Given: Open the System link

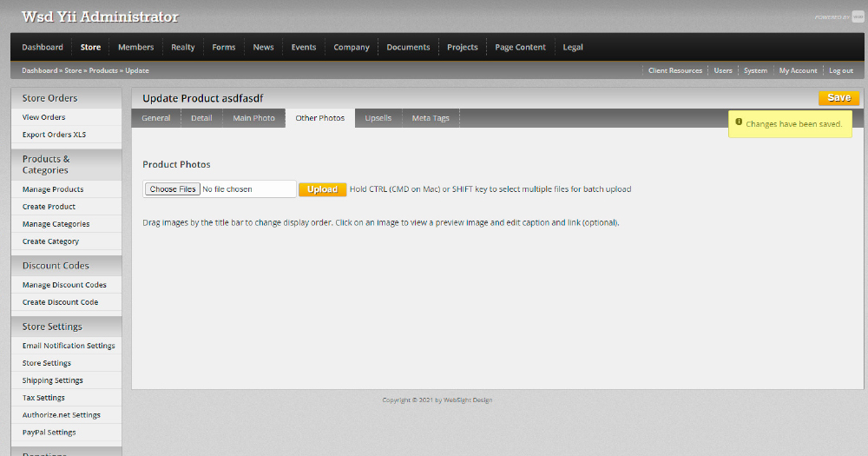Looking at the screenshot, I should pyautogui.click(x=755, y=70).
